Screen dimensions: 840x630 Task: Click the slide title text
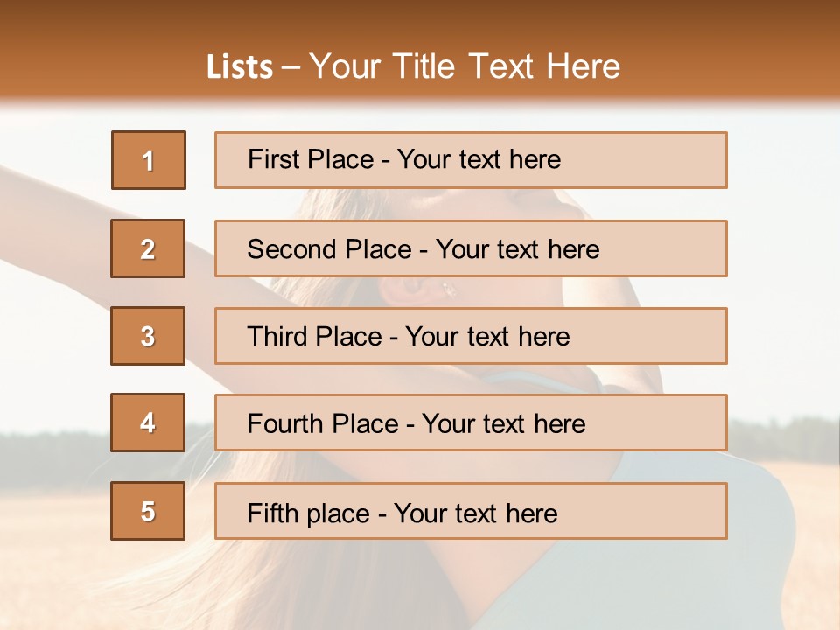click(x=414, y=66)
